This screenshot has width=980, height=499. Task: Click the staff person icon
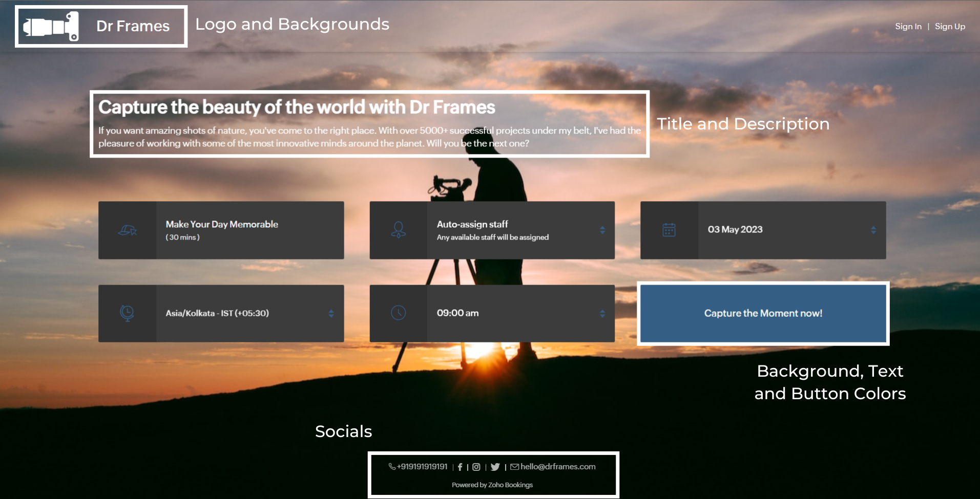pyautogui.click(x=399, y=230)
